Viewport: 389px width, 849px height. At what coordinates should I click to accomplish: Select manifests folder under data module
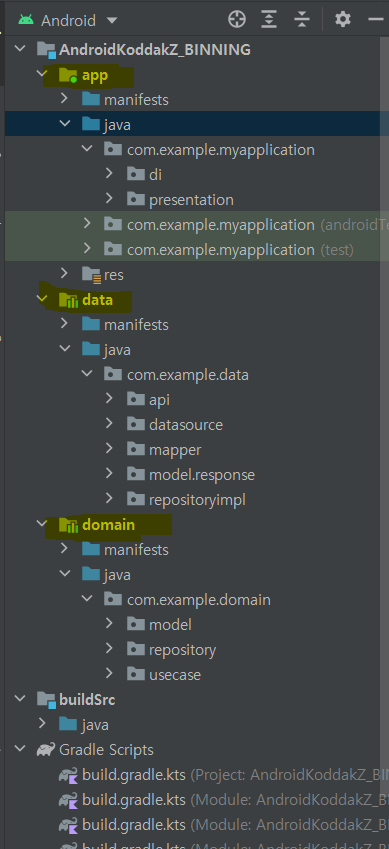(x=125, y=324)
